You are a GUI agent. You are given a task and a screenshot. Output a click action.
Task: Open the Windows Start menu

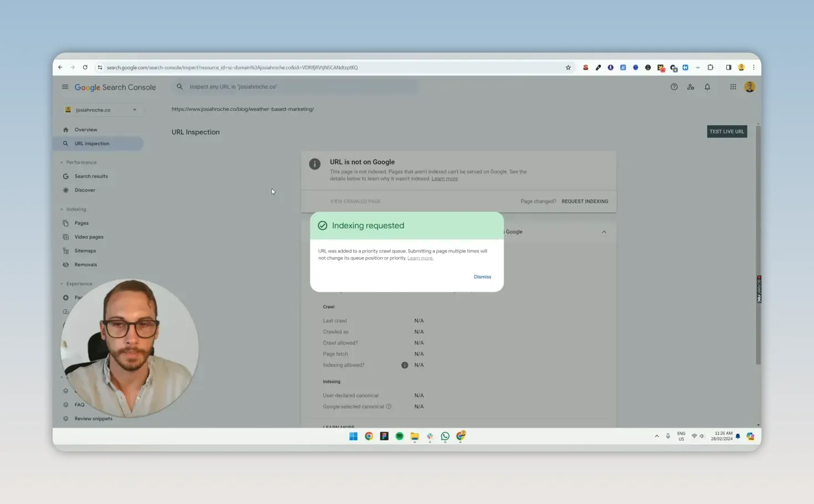(353, 436)
